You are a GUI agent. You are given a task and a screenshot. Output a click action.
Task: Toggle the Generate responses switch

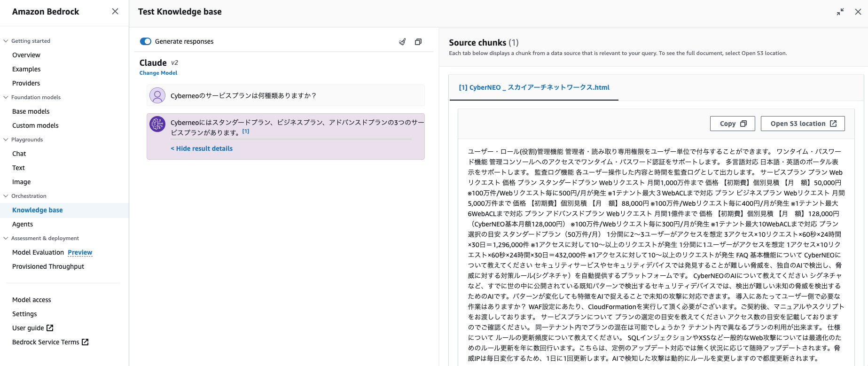pyautogui.click(x=146, y=41)
